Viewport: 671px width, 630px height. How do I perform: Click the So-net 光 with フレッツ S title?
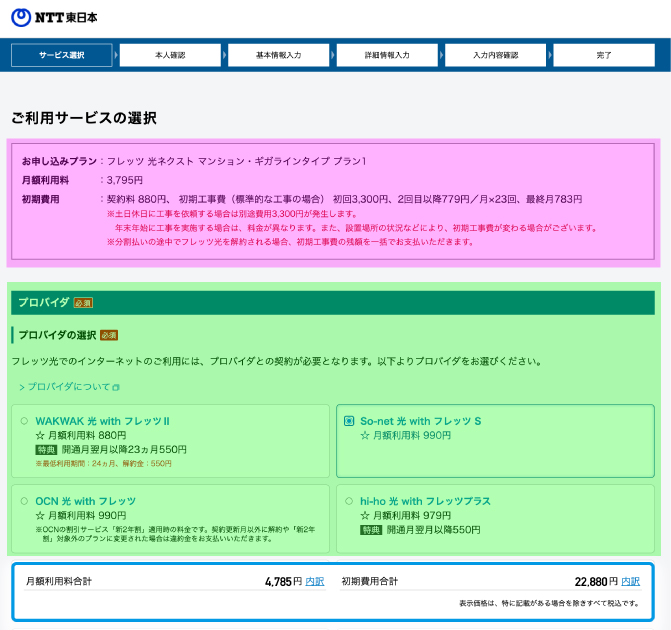[x=421, y=421]
